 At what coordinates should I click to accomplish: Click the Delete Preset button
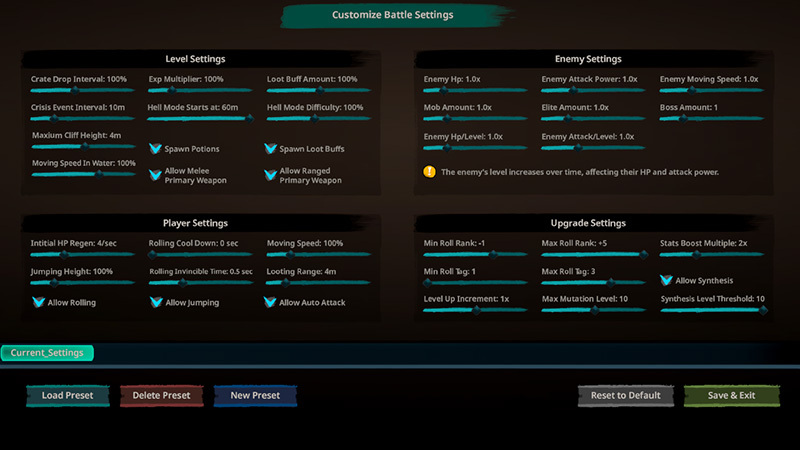[x=161, y=395]
